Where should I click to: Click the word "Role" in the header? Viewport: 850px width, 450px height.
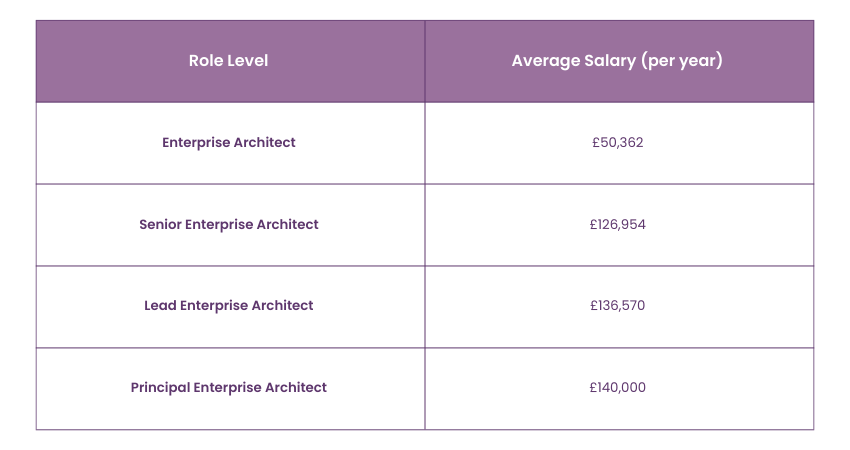pos(206,61)
